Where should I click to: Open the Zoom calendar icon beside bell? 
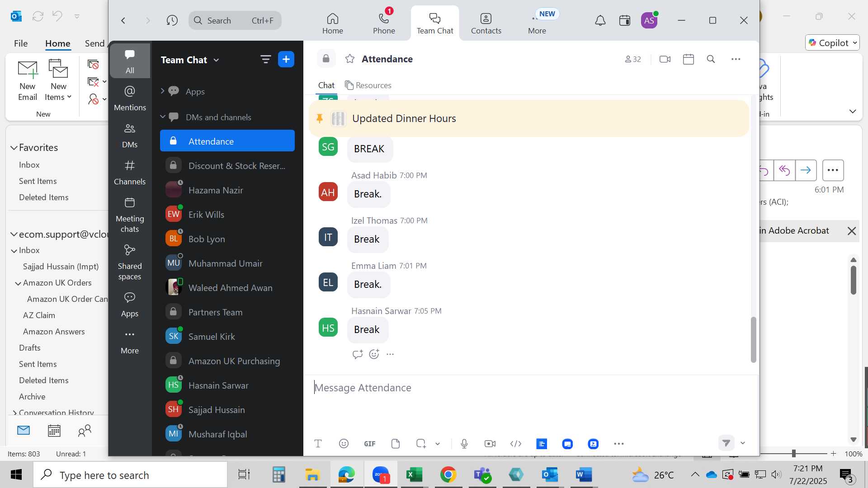(x=625, y=20)
